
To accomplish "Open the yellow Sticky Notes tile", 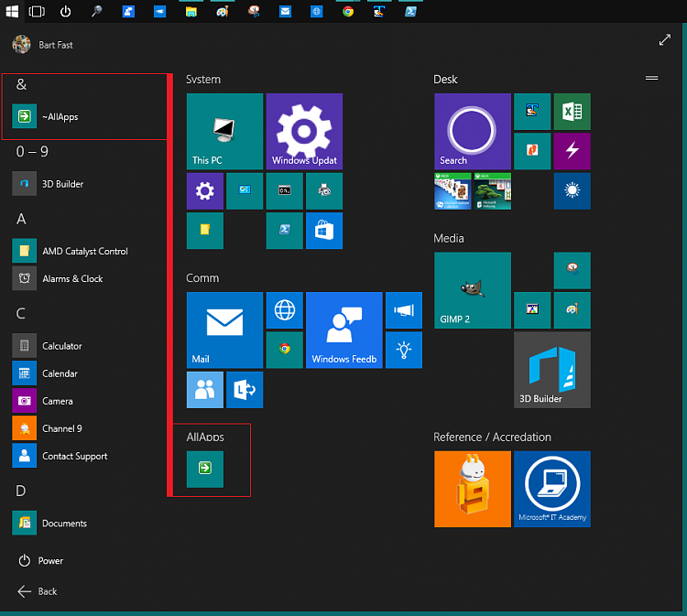I will pyautogui.click(x=205, y=231).
